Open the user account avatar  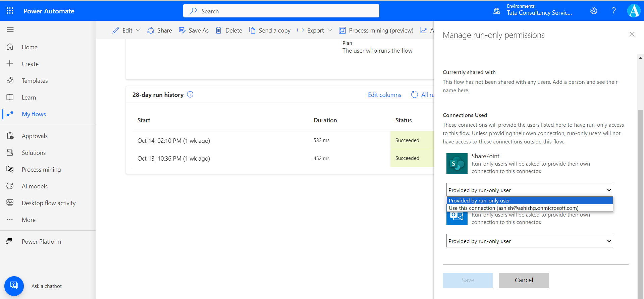[633, 11]
